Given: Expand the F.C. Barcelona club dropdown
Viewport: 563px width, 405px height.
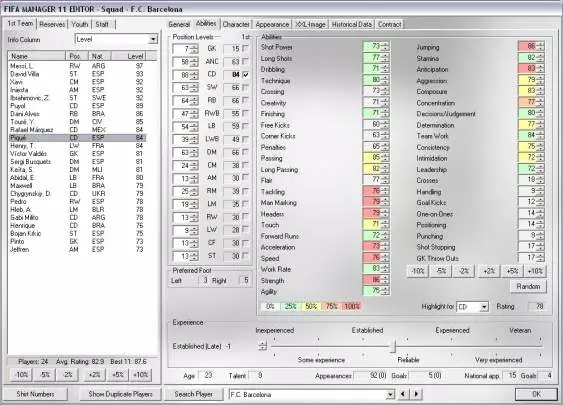Looking at the screenshot, I should [390, 394].
